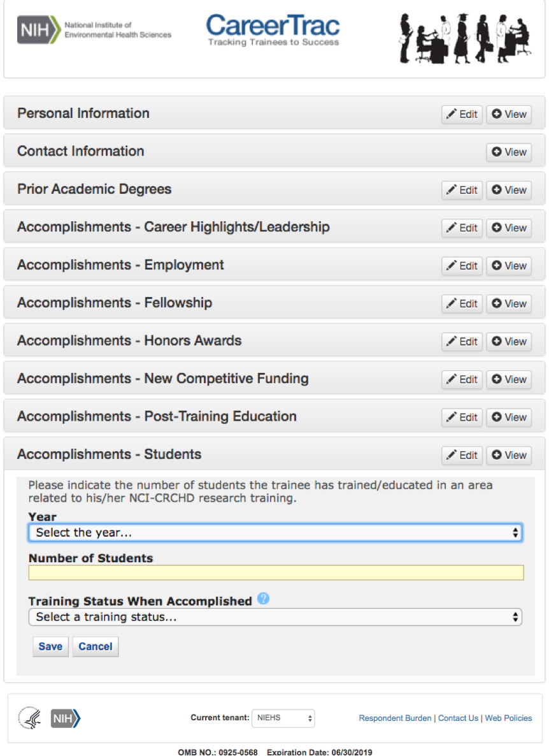Screen dimensions: 549x756
Task: Click the NIH logo in the footer
Action: tap(66, 718)
